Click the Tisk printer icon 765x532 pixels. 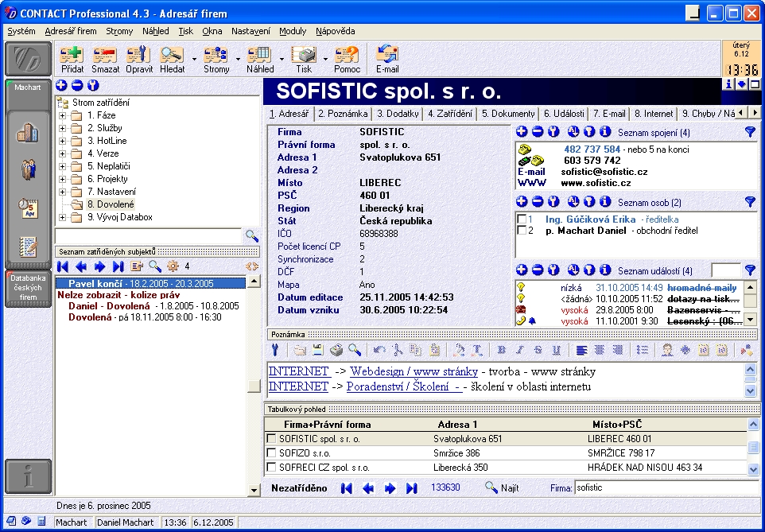304,56
